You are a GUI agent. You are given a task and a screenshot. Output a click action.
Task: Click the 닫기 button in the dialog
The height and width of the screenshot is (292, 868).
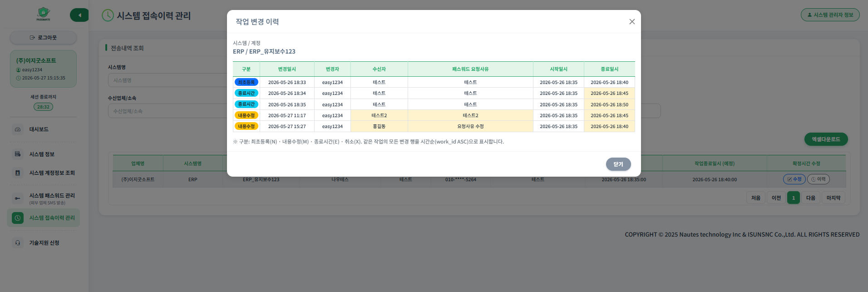(618, 164)
